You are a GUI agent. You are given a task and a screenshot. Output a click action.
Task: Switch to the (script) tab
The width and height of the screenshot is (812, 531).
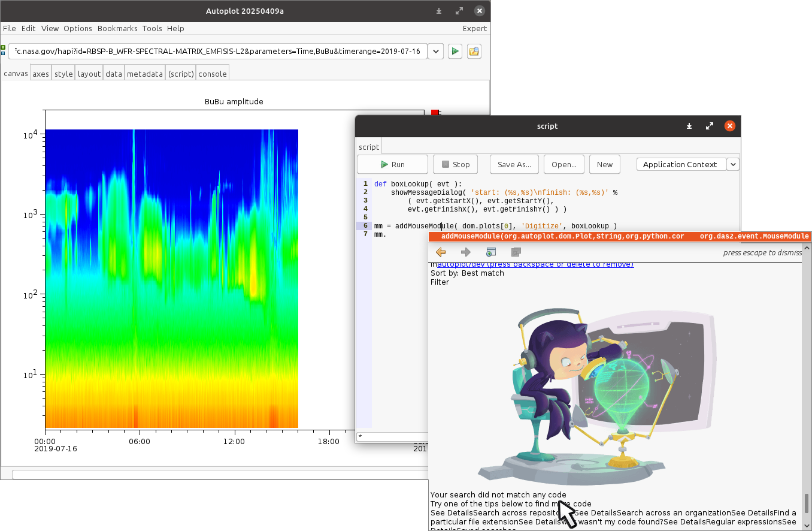point(181,74)
